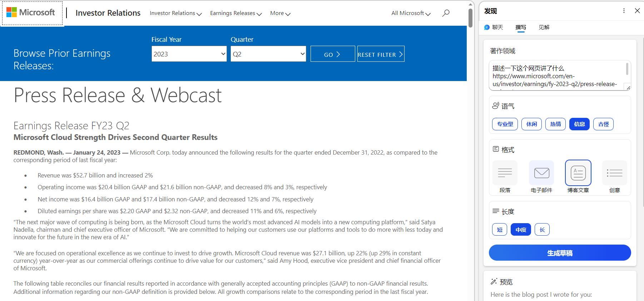Open the Investor Relations home link
Viewport: 644px width, 301px height.
[x=108, y=13]
